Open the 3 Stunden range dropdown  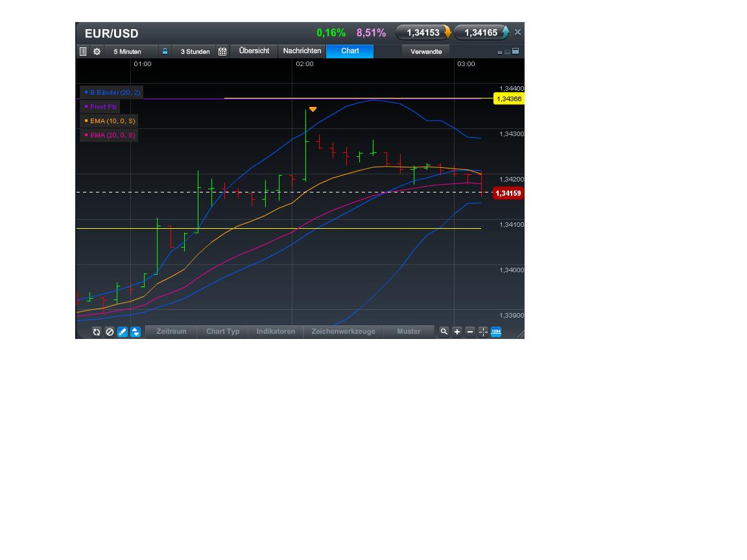tap(195, 51)
